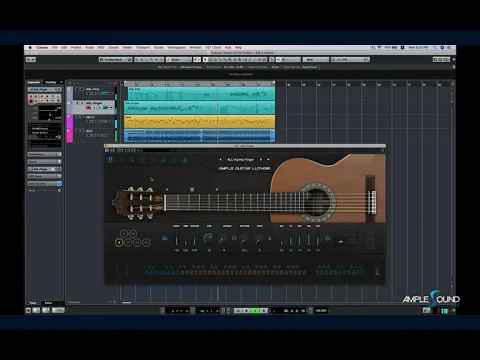This screenshot has width=480, height=360.
Task: Toggle the power icon right of mic sliders
Action: pyautogui.click(x=327, y=238)
